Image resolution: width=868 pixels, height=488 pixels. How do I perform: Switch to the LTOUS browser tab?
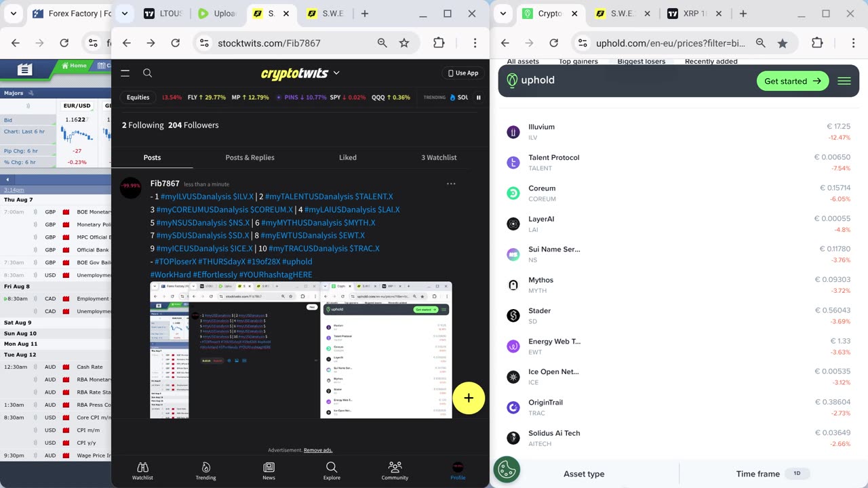[x=163, y=14]
